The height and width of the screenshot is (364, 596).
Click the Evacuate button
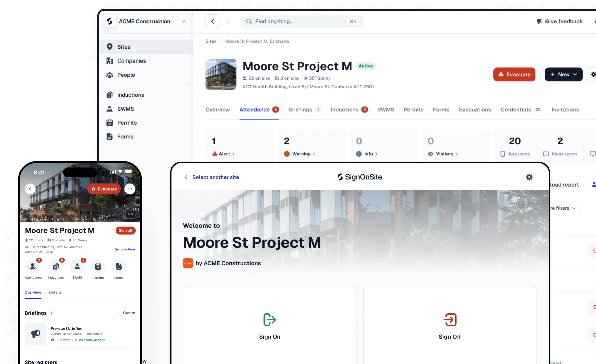pos(514,74)
